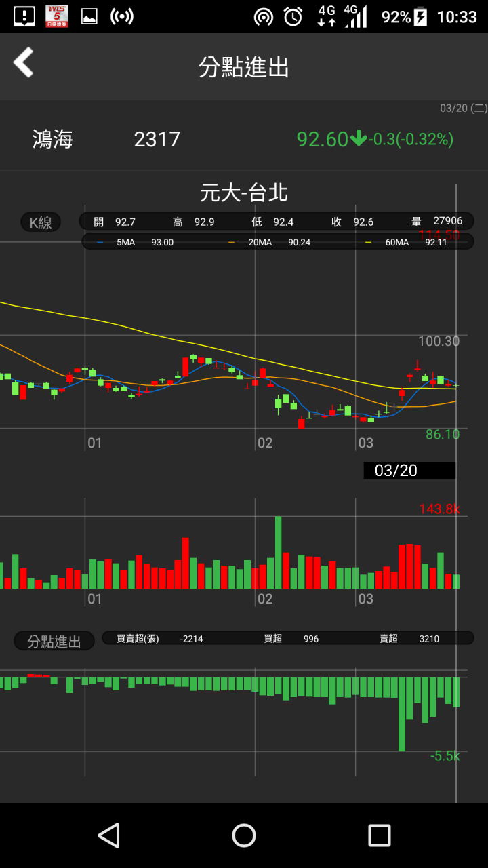Open the WLS 5 notification icon

(57, 16)
